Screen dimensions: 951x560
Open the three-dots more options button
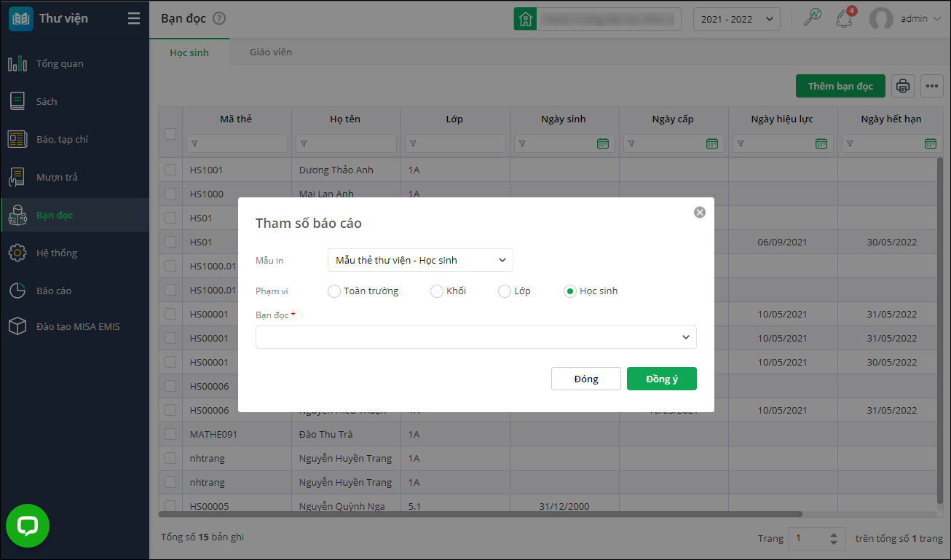coord(932,86)
